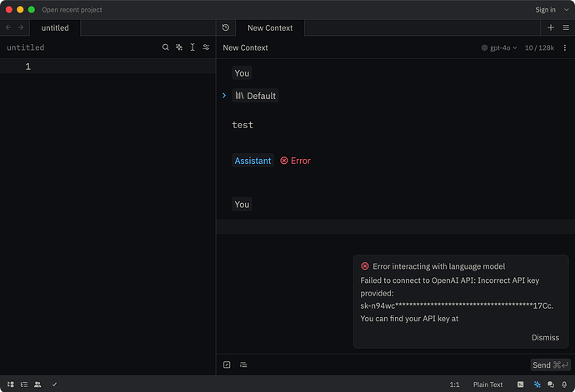This screenshot has width=575, height=392.
Task: Open notifications bell icon
Action: pos(564,385)
